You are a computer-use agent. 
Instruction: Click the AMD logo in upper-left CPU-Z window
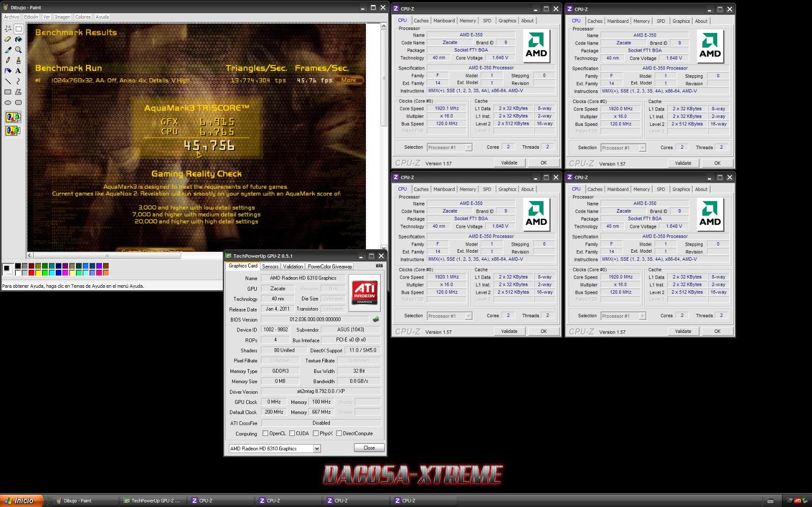coord(536,46)
